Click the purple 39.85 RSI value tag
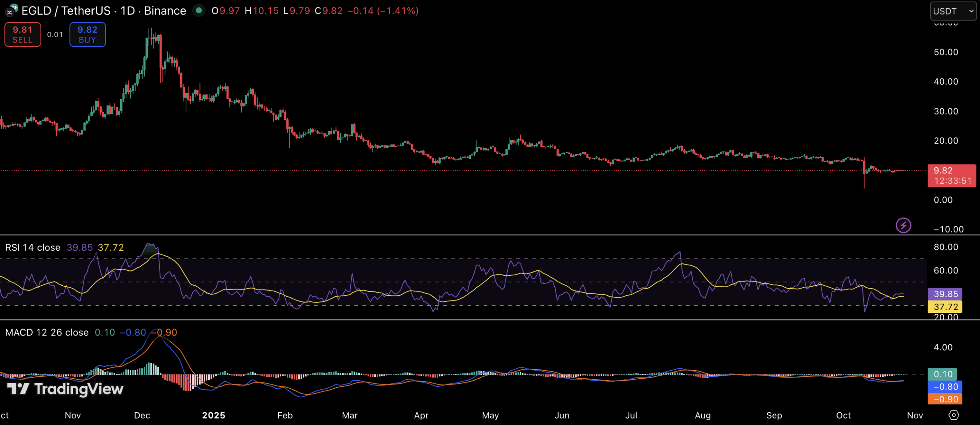Viewport: 980px width, 425px height. pyautogui.click(x=945, y=294)
